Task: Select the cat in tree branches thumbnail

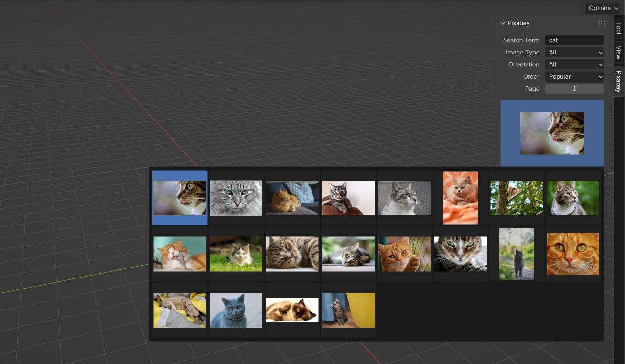Action: click(517, 198)
